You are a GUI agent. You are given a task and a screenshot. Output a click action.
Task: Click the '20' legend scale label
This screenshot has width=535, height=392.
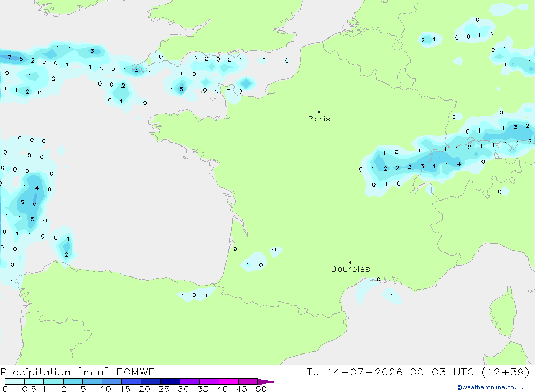click(x=144, y=389)
